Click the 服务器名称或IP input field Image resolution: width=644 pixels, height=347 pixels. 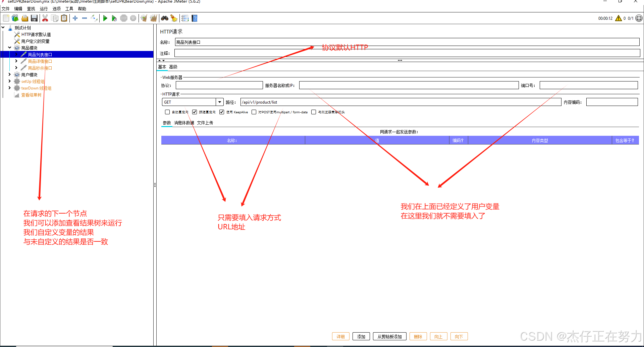point(409,85)
